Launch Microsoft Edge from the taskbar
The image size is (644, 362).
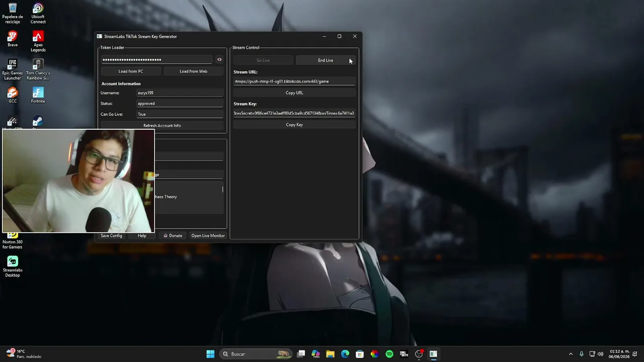(345, 354)
